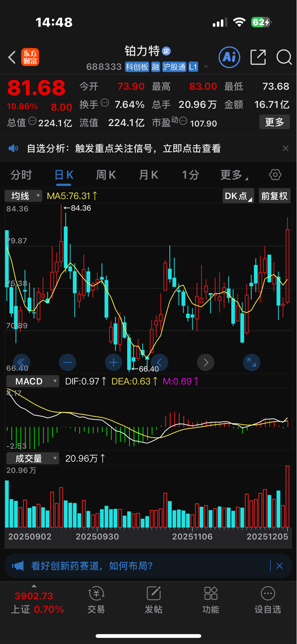Tap the MA5:76.31 value
Image resolution: width=297 pixels, height=644 pixels.
point(72,196)
